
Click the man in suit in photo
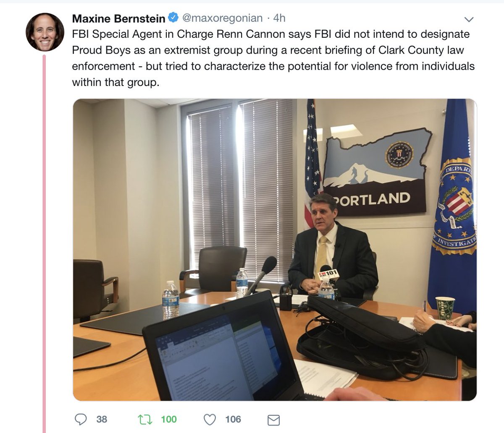point(331,248)
